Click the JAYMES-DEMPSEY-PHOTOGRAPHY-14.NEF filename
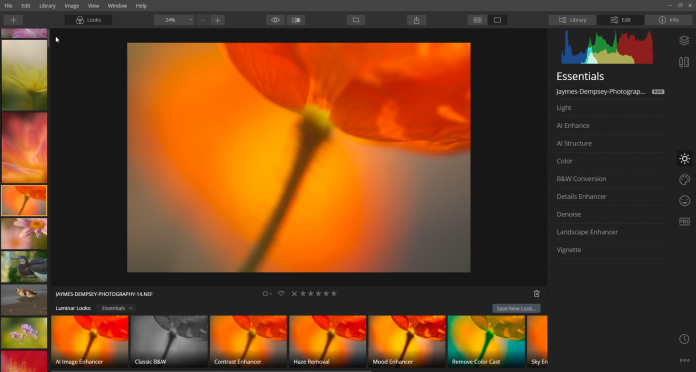696x372 pixels. click(104, 294)
